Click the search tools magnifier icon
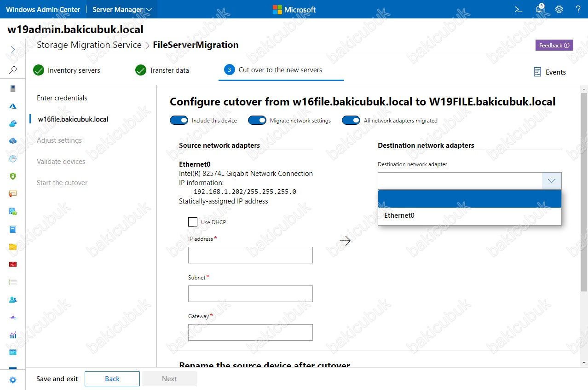This screenshot has width=588, height=390. point(13,70)
